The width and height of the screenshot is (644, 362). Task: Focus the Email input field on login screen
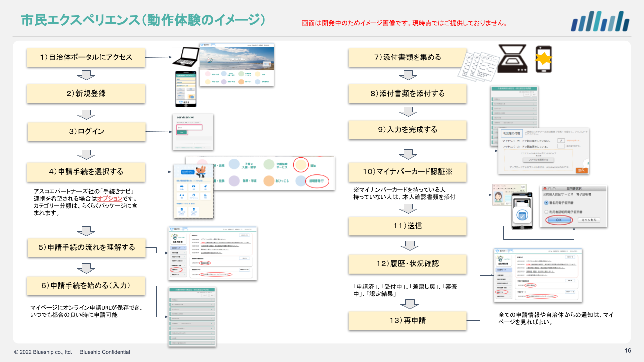pos(189,127)
